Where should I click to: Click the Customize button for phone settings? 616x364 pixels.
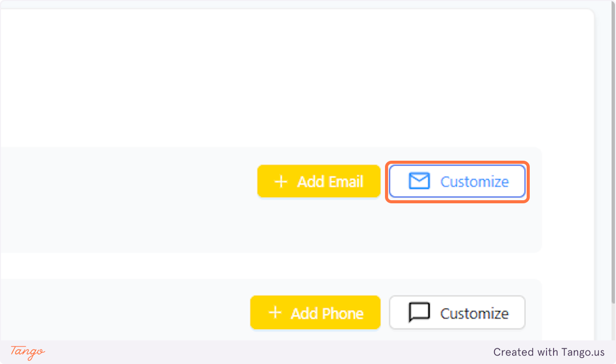point(457,313)
